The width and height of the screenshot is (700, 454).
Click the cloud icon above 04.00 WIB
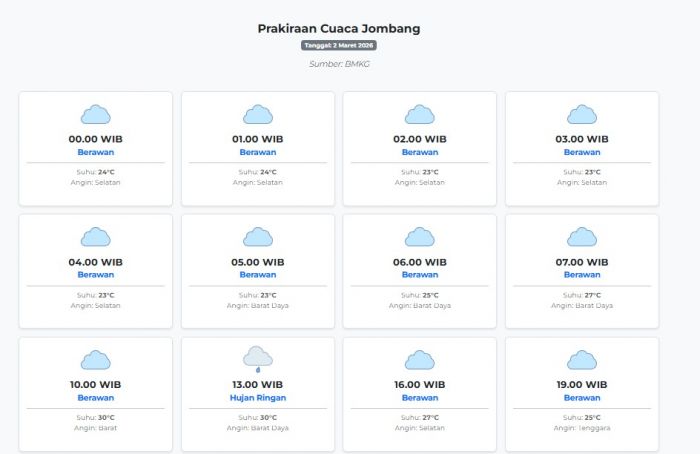click(x=96, y=237)
